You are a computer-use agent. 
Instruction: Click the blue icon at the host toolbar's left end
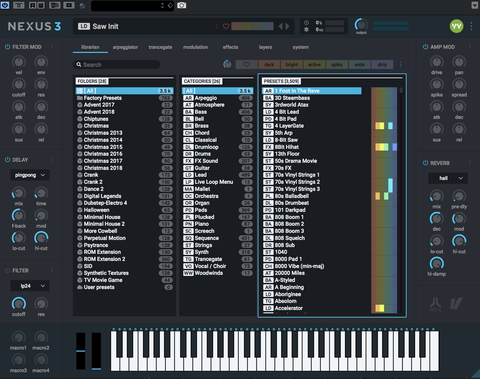click(5, 5)
